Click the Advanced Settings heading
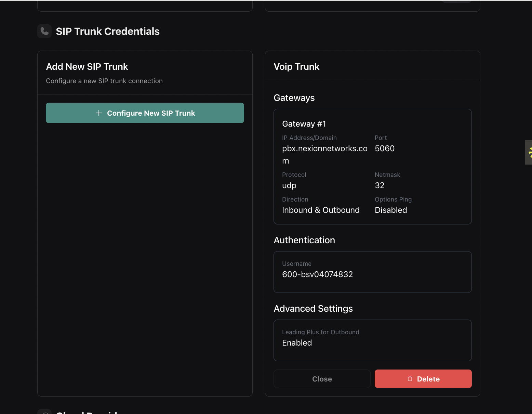This screenshot has width=532, height=414. pyautogui.click(x=313, y=308)
